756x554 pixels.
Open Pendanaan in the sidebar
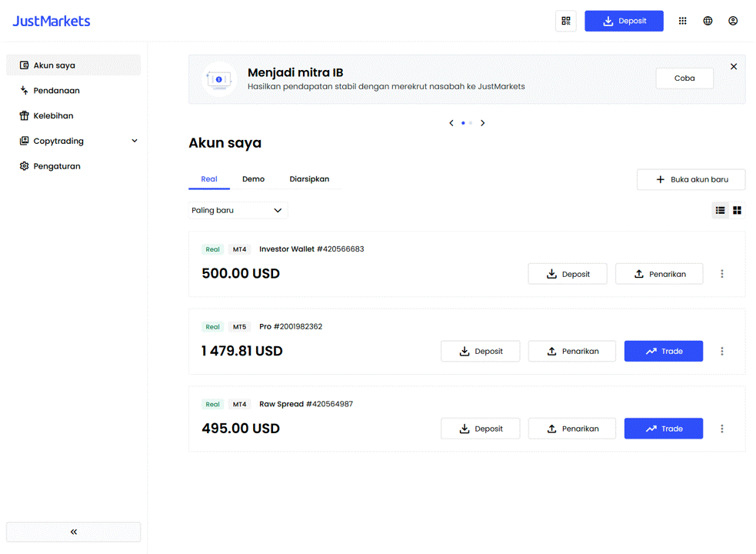click(x=56, y=91)
